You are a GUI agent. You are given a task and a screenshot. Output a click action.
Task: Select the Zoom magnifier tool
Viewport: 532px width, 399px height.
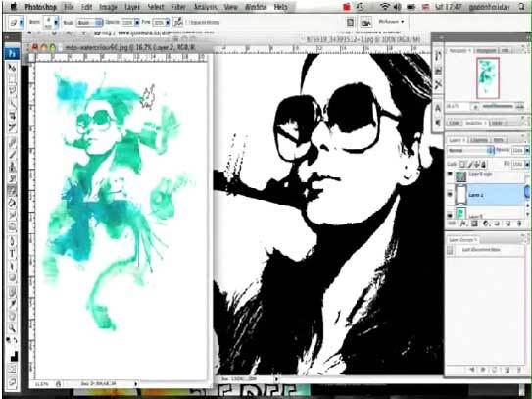point(12,327)
